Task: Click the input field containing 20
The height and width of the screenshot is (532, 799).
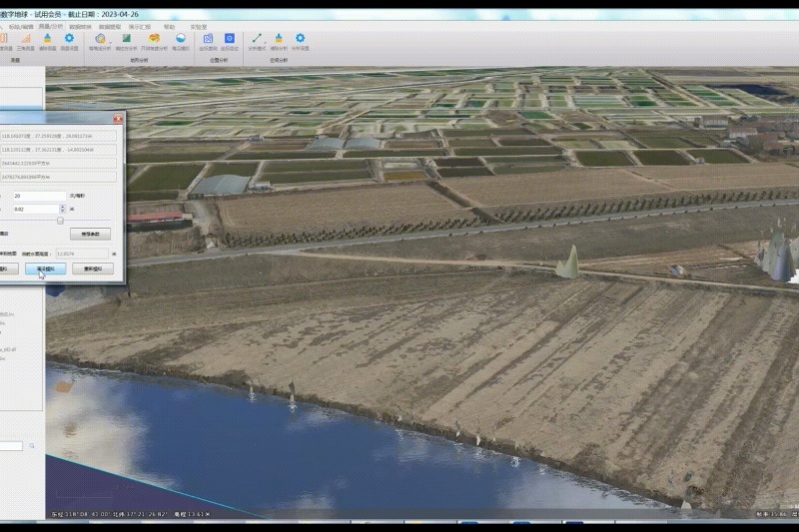Action: (38, 196)
